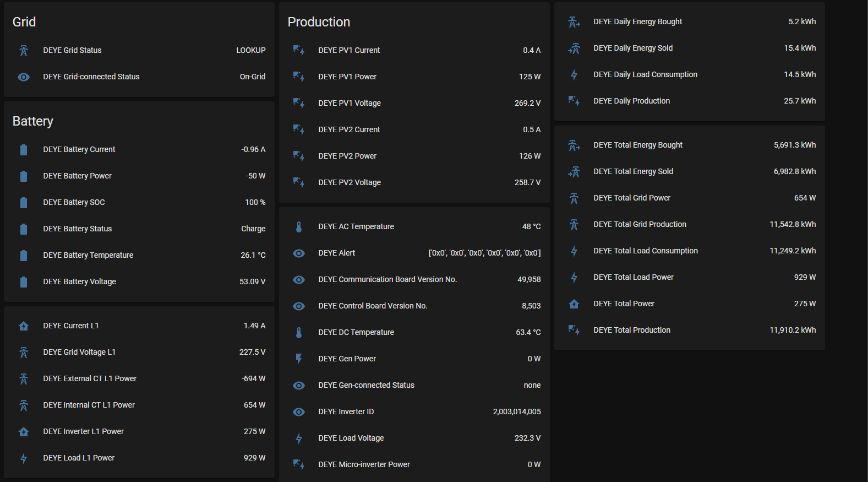The image size is (868, 482).
Task: Click the -694 W External CT value
Action: click(254, 379)
